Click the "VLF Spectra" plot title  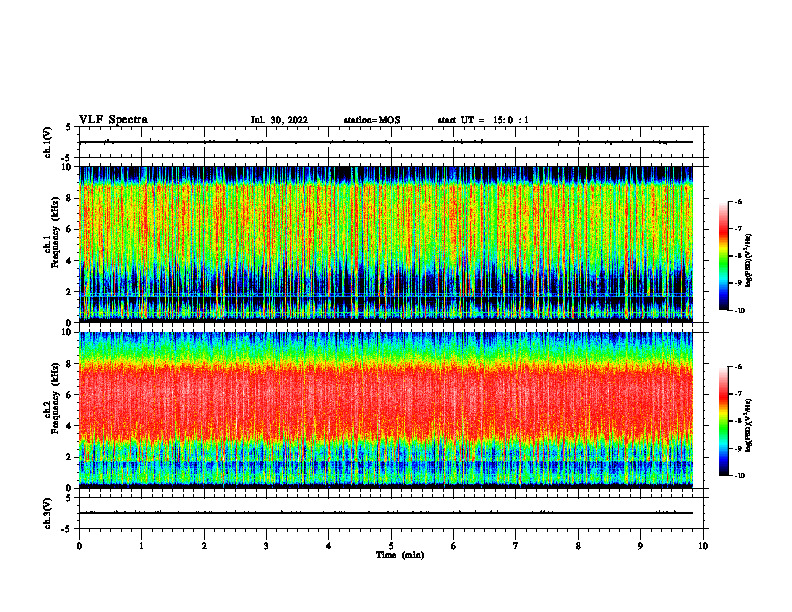(x=113, y=120)
